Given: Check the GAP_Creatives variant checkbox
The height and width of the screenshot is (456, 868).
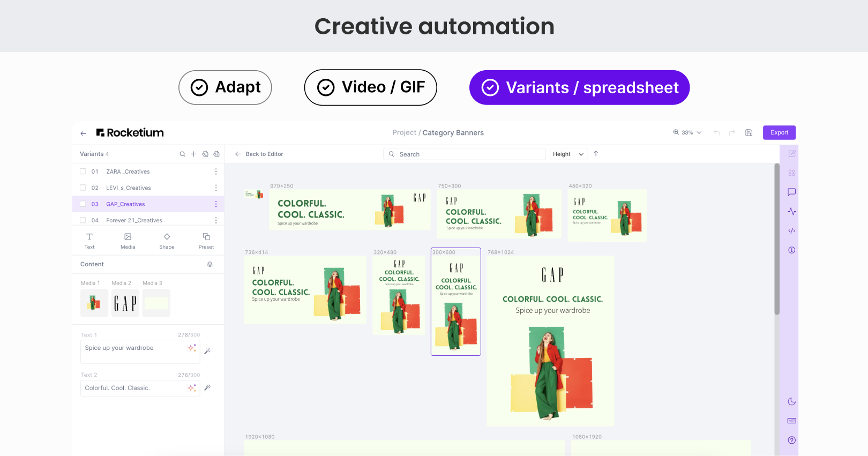Looking at the screenshot, I should (83, 204).
